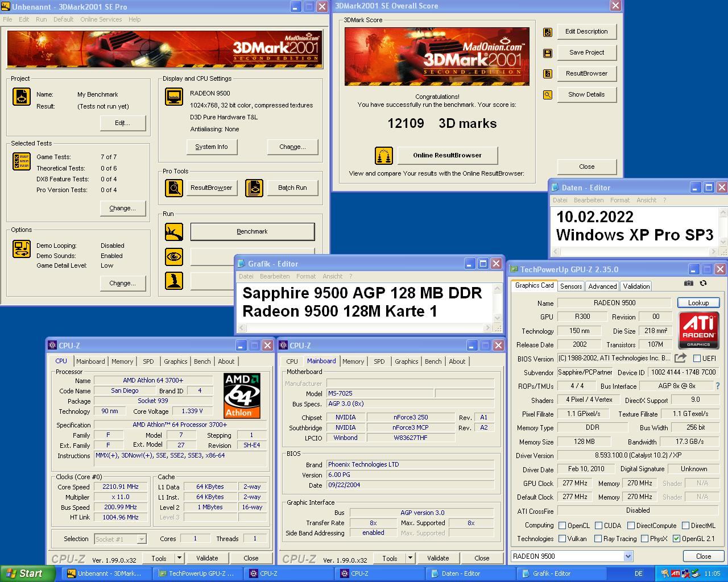Click the ResultBrowser icon in score window
This screenshot has height=582, width=728.
[547, 74]
